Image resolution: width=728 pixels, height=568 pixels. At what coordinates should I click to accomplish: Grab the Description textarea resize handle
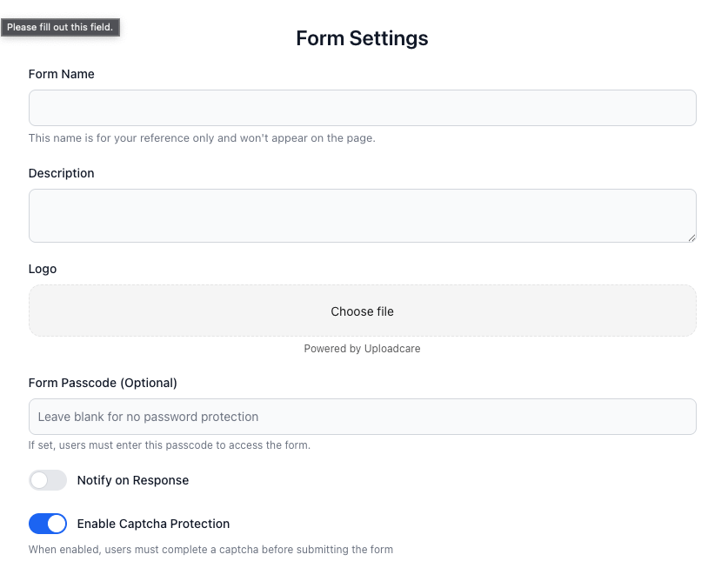point(691,237)
